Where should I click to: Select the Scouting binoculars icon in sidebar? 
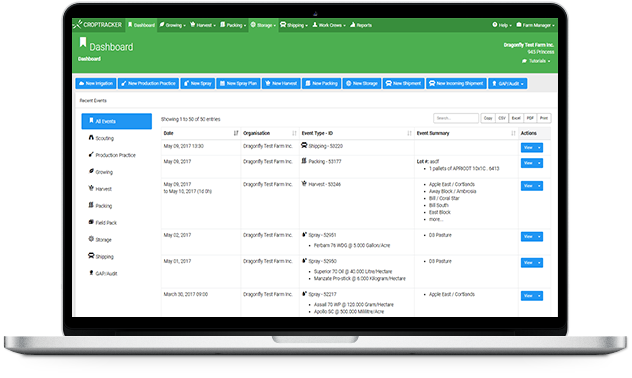pyautogui.click(x=91, y=138)
